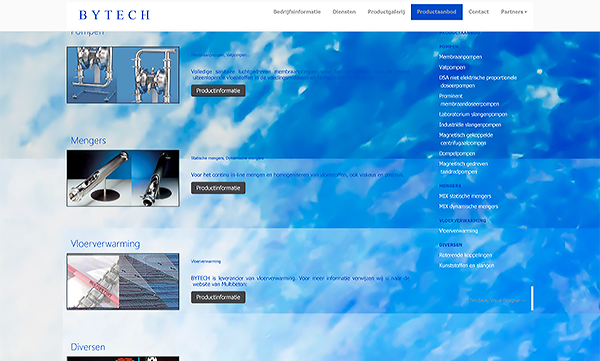Open the membrane pumps thumbnail image
600x361 pixels.
point(123,75)
